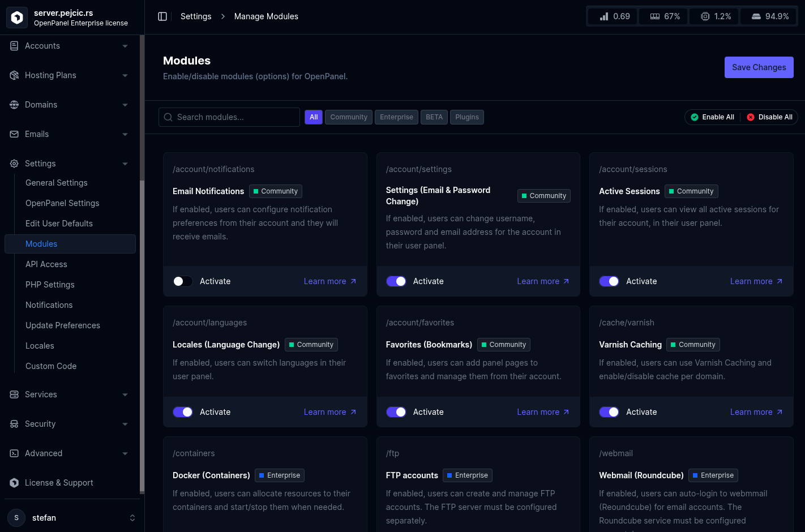Open OpenPanel Settings in sidebar

(x=62, y=203)
